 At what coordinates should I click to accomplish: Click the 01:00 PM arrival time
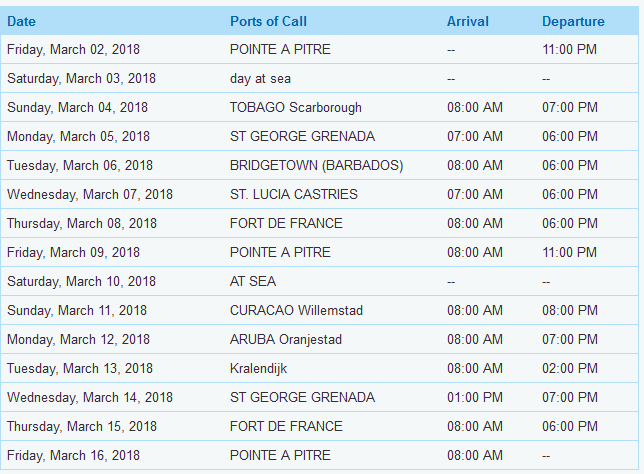475,397
